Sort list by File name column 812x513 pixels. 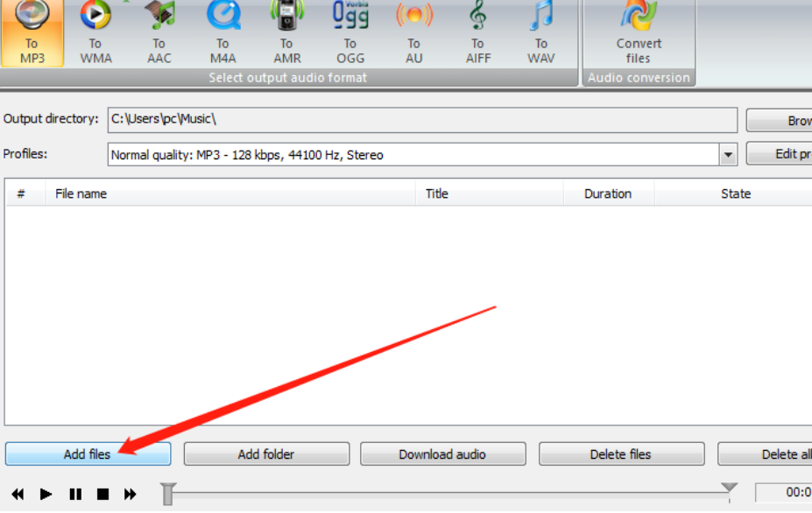230,193
